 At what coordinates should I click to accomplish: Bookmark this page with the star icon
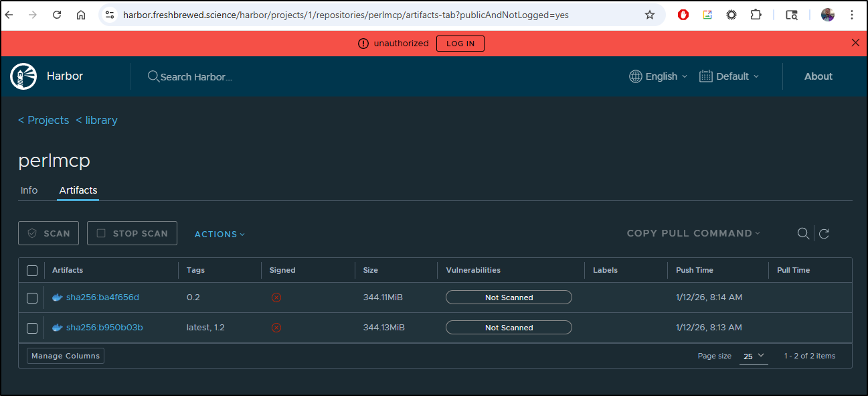click(x=649, y=15)
